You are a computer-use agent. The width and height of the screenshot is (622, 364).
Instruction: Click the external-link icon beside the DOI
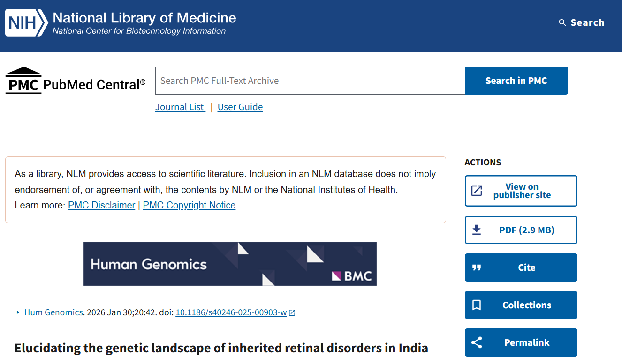[292, 312]
